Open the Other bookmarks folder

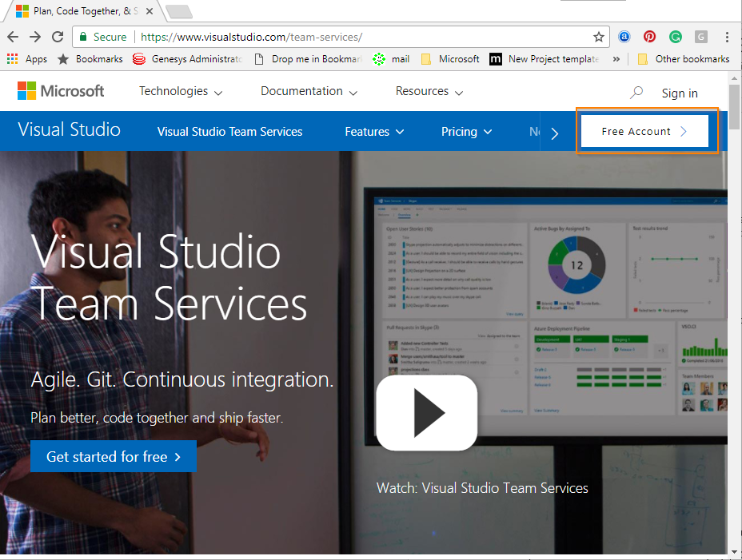(x=684, y=59)
